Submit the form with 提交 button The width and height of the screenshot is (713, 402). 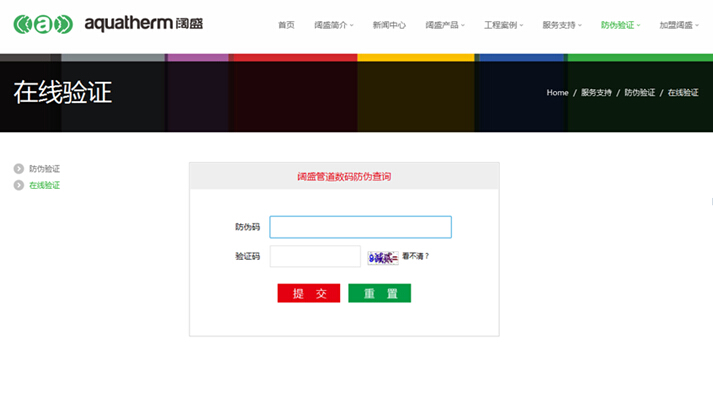click(309, 293)
